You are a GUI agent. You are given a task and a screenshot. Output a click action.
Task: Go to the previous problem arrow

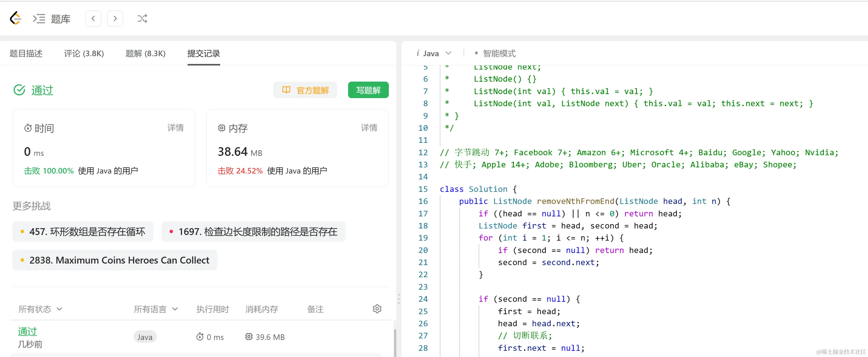93,18
